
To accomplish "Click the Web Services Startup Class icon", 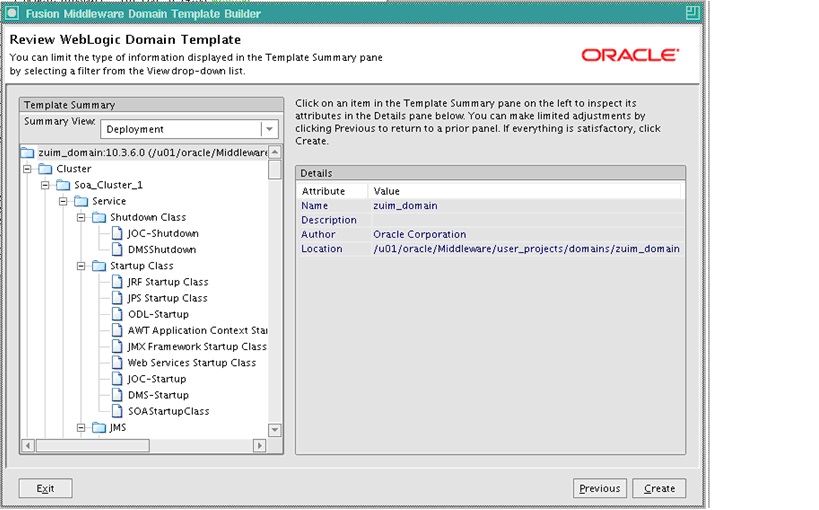I will tap(118, 363).
